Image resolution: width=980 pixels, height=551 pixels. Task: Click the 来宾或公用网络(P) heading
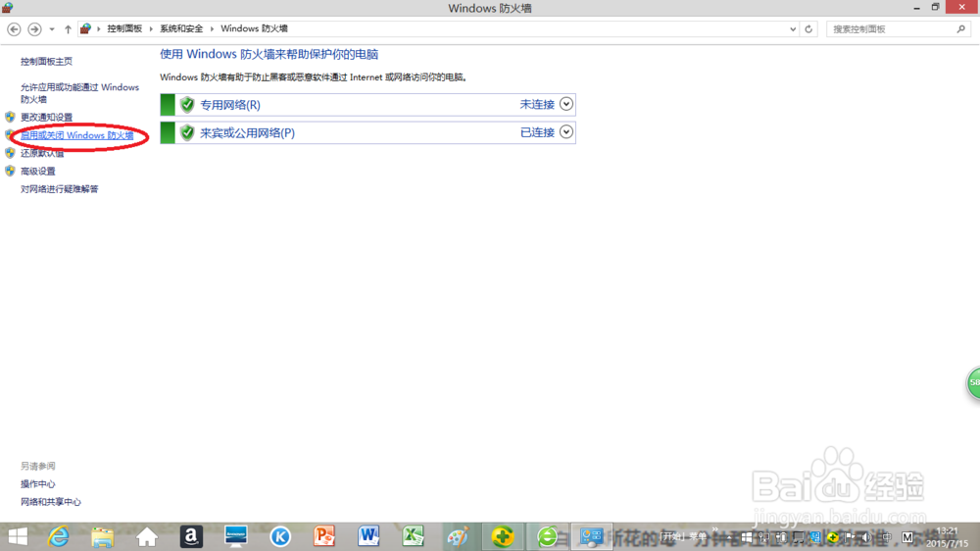tap(248, 132)
